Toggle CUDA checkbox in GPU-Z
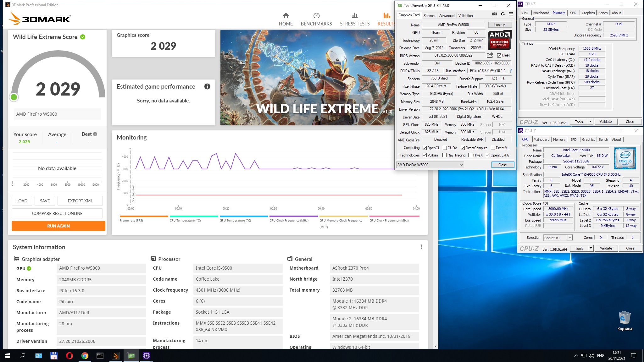Image resolution: width=644 pixels, height=362 pixels. point(445,148)
